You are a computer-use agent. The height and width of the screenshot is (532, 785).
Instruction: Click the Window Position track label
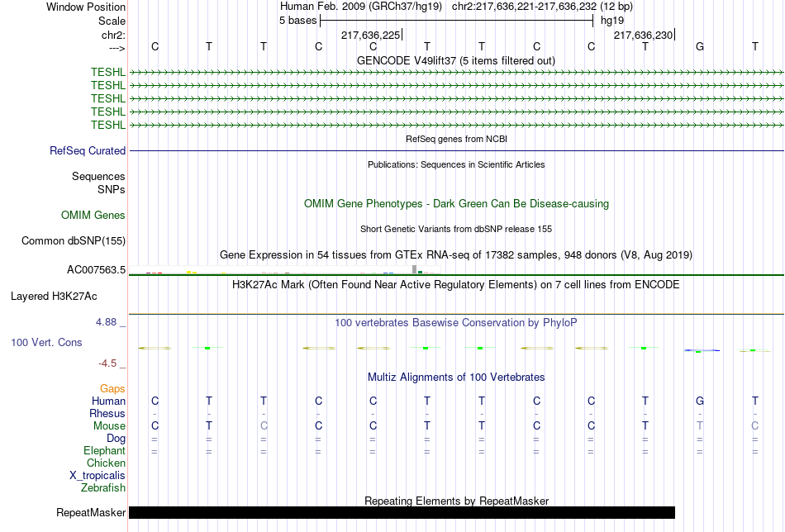point(86,7)
